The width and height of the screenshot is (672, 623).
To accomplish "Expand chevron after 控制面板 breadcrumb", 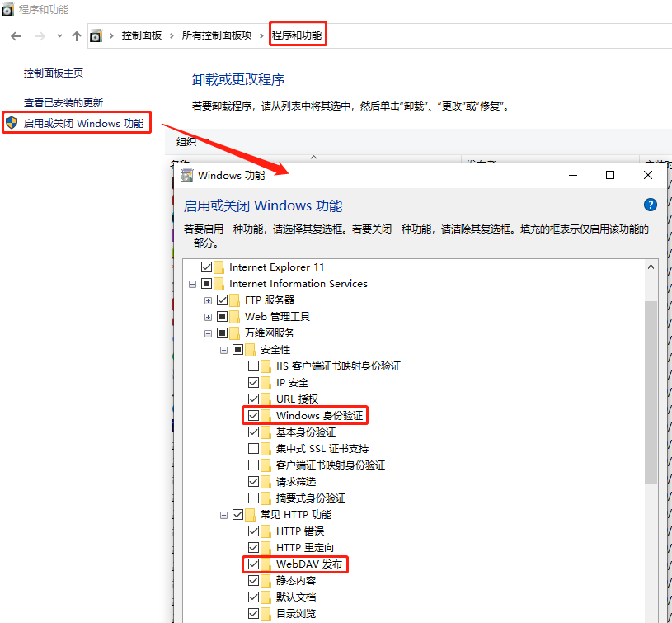I will (x=172, y=35).
